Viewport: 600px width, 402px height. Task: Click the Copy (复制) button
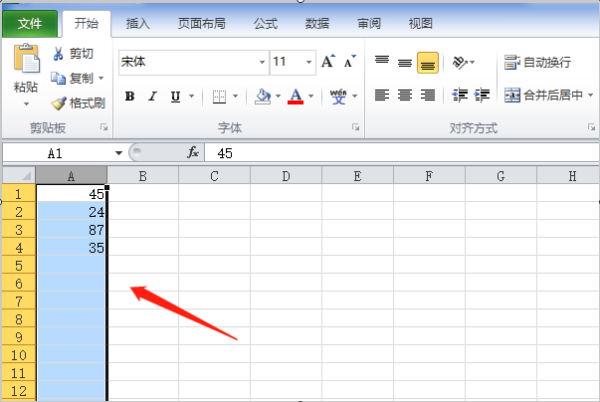tap(72, 78)
